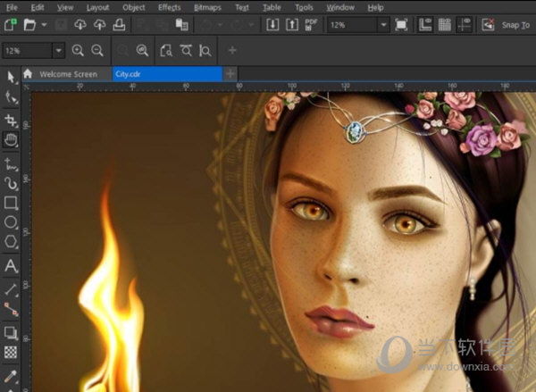Select the Rectangle tool
This screenshot has height=392, width=536.
tap(11, 203)
